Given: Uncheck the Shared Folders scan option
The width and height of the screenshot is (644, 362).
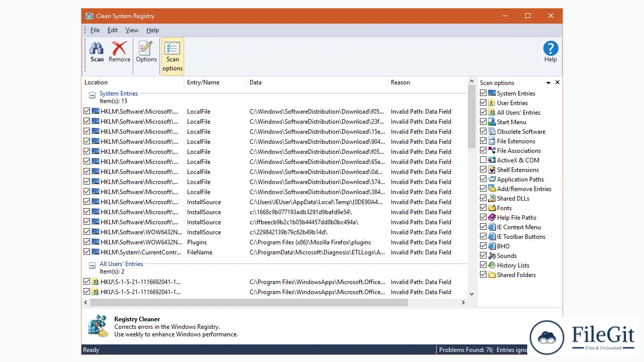Looking at the screenshot, I should (x=484, y=275).
